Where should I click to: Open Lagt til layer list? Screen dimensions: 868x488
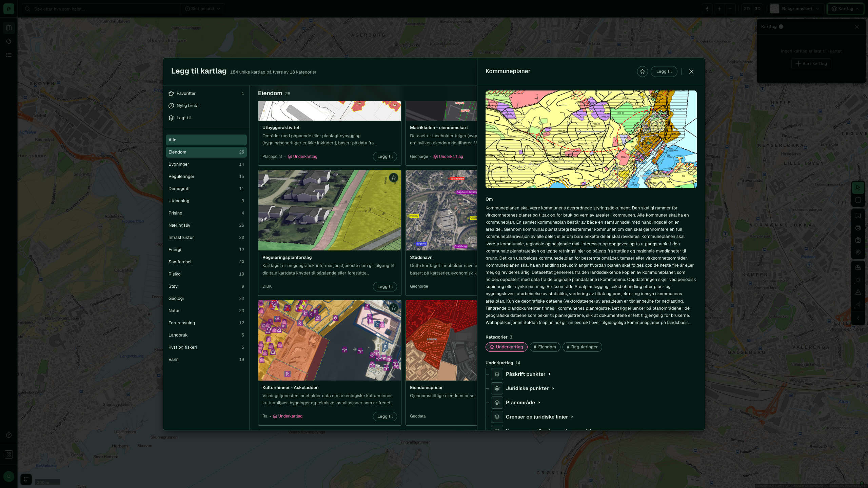tap(206, 118)
